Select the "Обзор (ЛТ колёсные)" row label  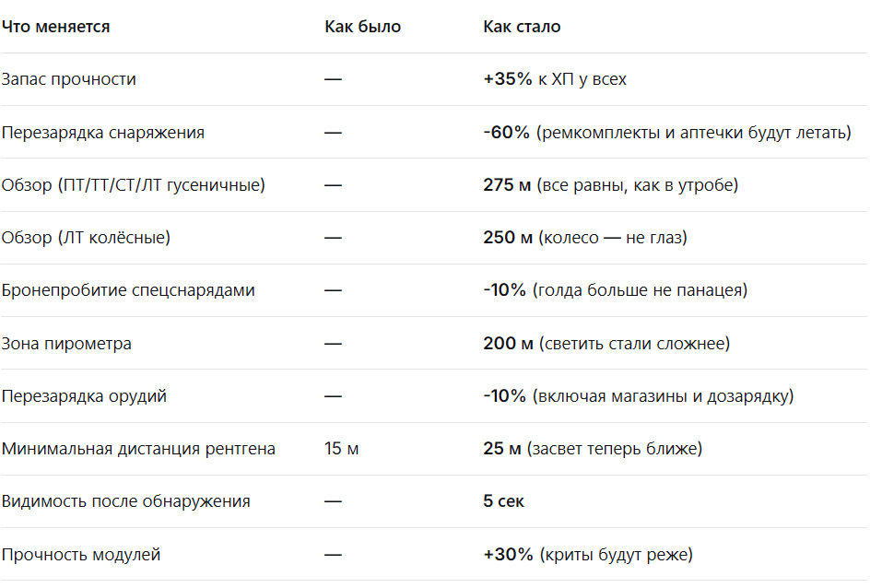pos(85,238)
